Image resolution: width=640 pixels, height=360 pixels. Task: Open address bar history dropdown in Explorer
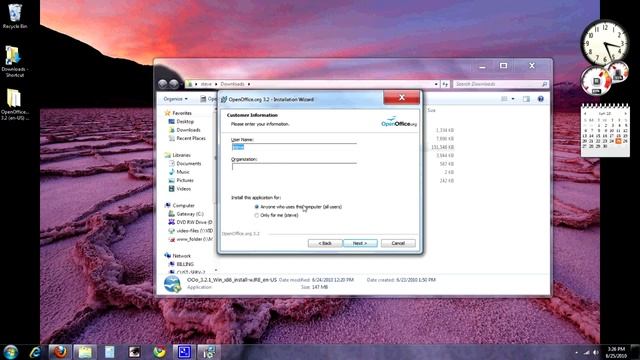point(436,84)
